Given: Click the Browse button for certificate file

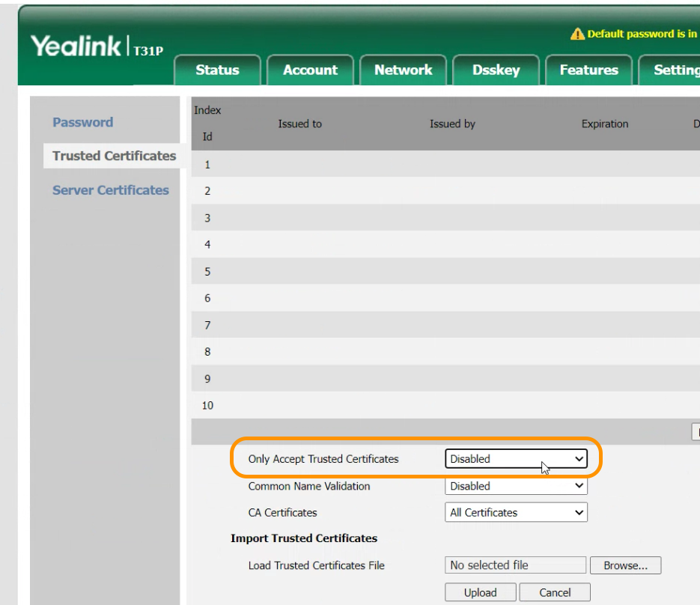Looking at the screenshot, I should click(x=625, y=565).
